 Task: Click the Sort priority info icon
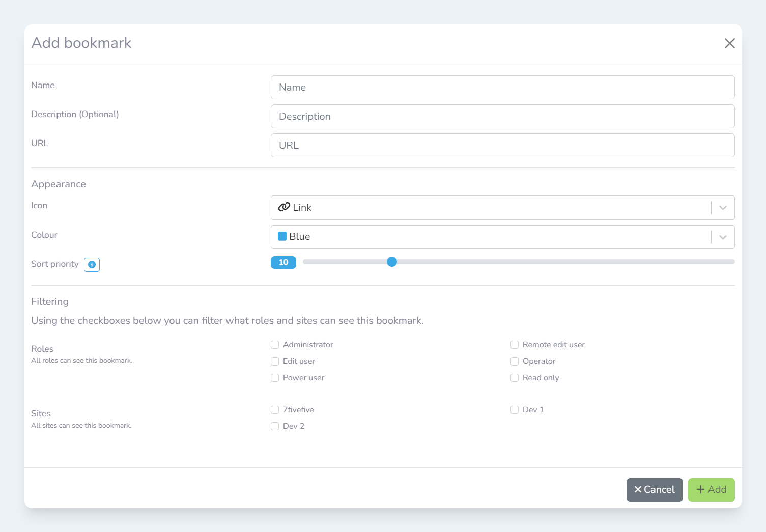[92, 265]
